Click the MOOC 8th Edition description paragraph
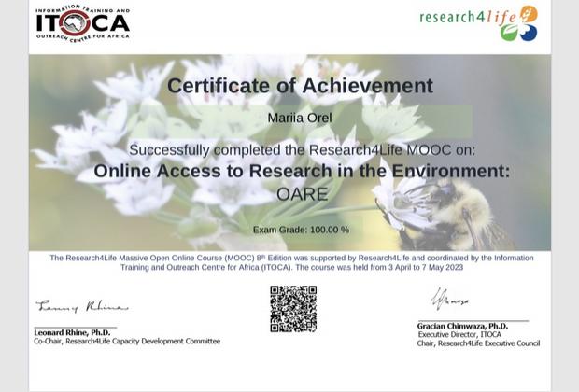Screen dimensions: 579x392 click(x=291, y=262)
